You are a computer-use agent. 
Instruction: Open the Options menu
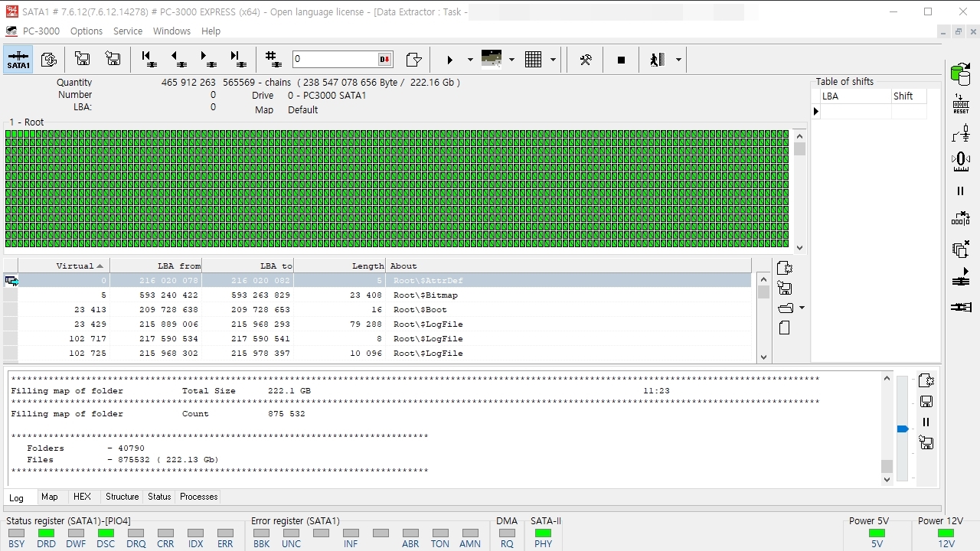[x=87, y=31]
